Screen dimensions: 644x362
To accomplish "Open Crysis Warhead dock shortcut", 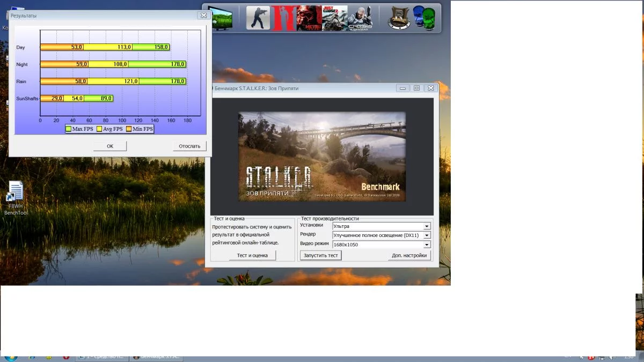I will click(360, 18).
